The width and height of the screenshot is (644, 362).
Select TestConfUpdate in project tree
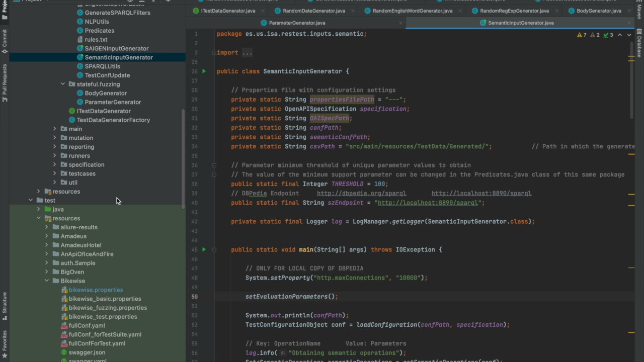[x=107, y=75]
